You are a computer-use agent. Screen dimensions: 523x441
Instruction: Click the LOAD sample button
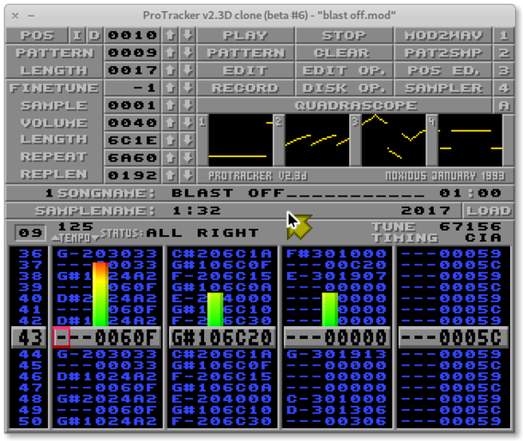click(488, 210)
